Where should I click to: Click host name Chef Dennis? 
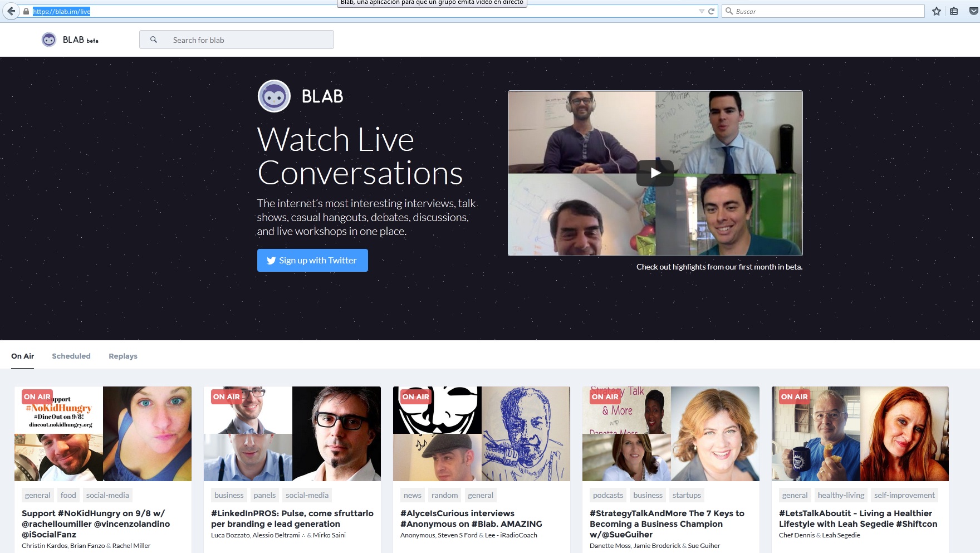pyautogui.click(x=797, y=535)
